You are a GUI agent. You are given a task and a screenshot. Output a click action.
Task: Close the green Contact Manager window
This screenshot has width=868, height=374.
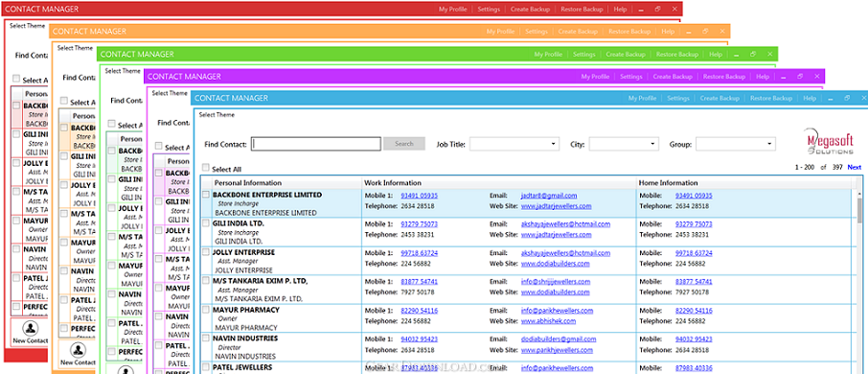click(x=769, y=55)
